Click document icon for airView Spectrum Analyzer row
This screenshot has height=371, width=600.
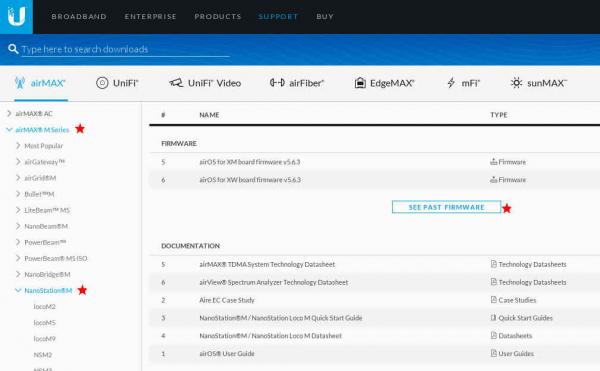pyautogui.click(x=494, y=282)
